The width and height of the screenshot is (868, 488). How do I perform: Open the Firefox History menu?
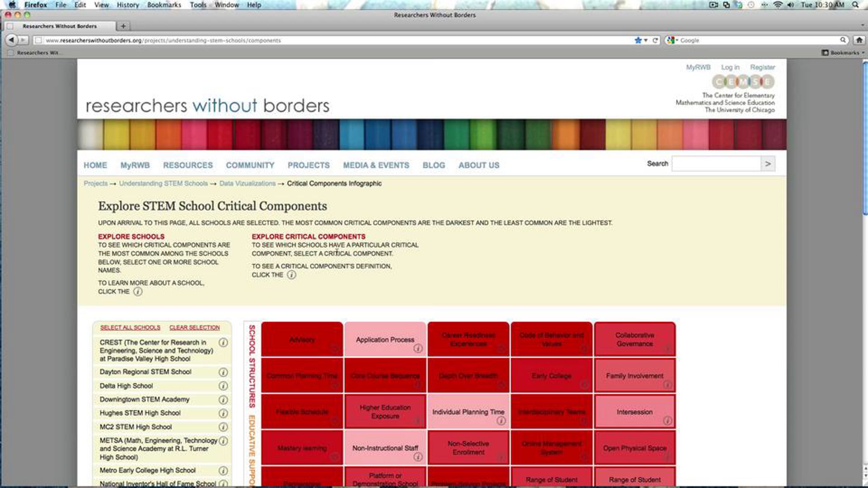tap(128, 5)
